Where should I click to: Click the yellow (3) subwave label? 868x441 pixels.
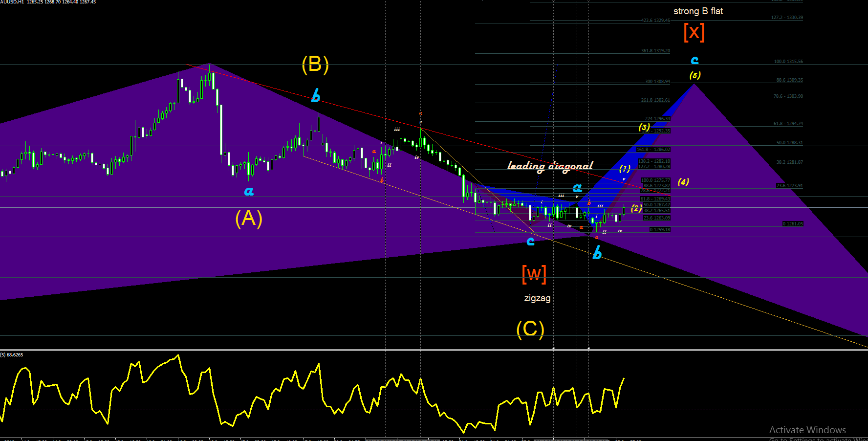644,128
